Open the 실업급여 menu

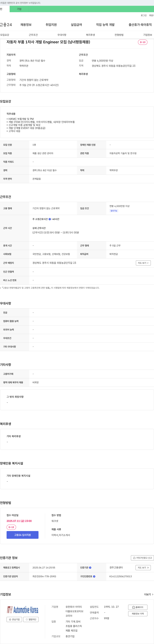pos(76,25)
